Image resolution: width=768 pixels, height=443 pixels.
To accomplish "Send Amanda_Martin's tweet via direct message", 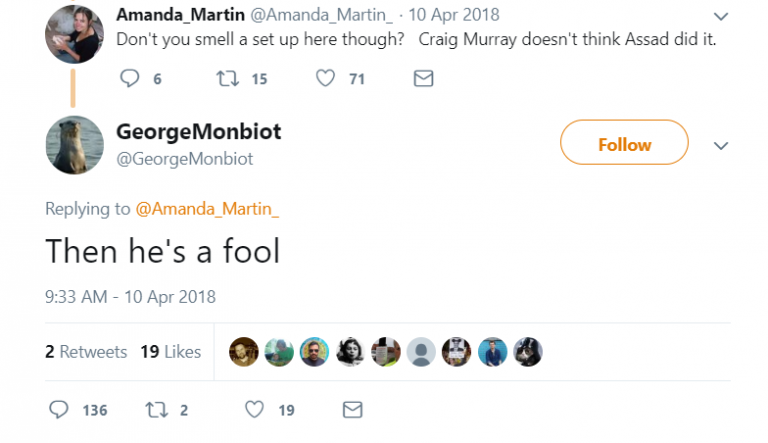I will click(x=423, y=79).
